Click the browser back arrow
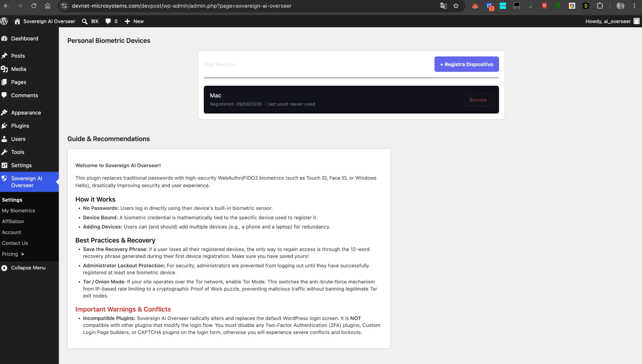 point(6,6)
